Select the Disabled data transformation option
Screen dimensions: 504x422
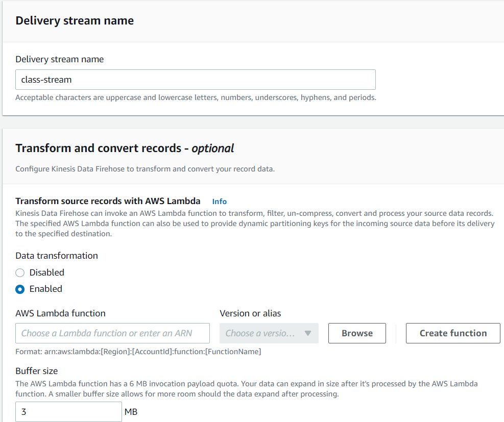coord(20,272)
